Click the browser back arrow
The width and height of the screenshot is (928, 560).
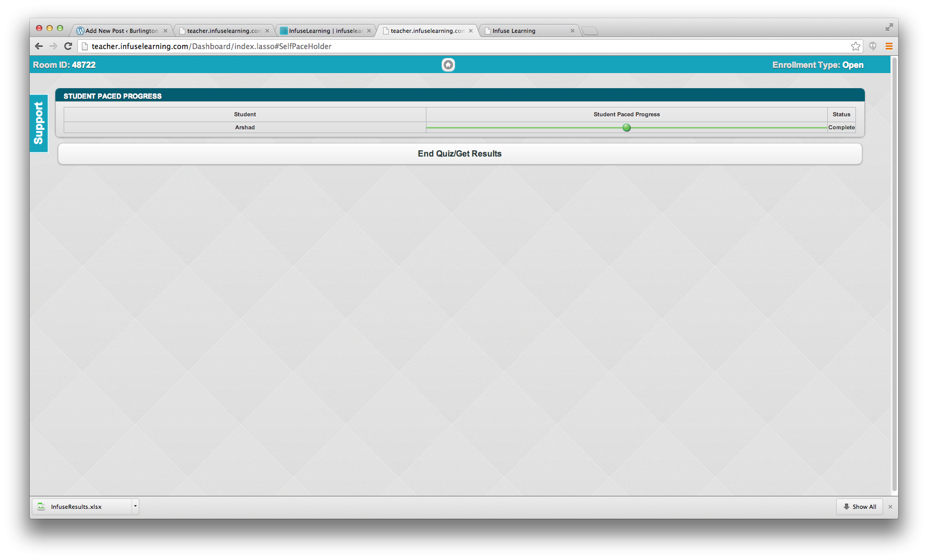pyautogui.click(x=39, y=46)
